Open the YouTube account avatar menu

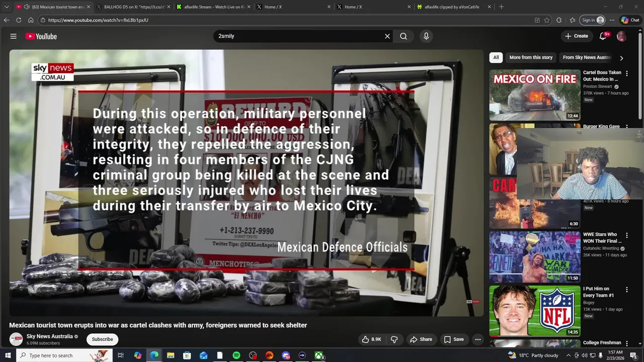[x=622, y=36]
